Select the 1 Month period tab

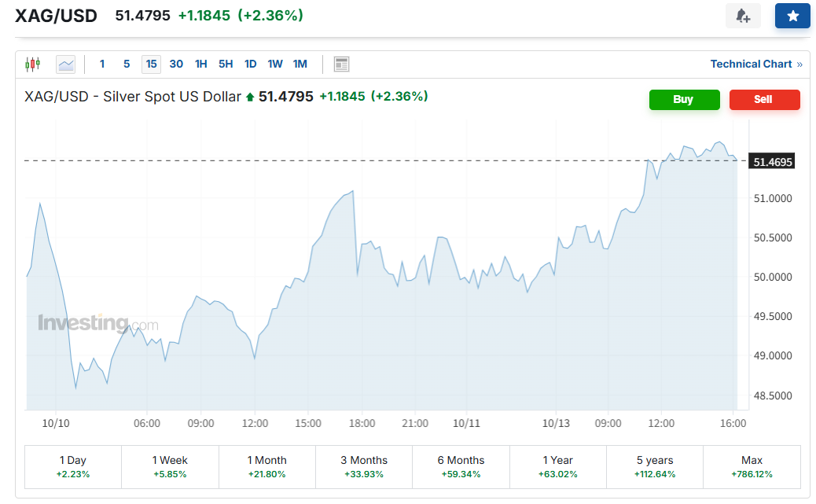266,466
